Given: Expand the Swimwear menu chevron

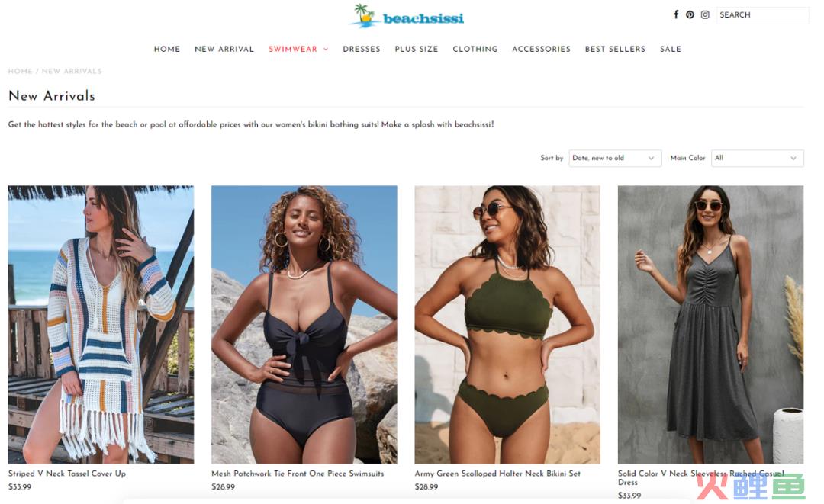Looking at the screenshot, I should tap(326, 49).
